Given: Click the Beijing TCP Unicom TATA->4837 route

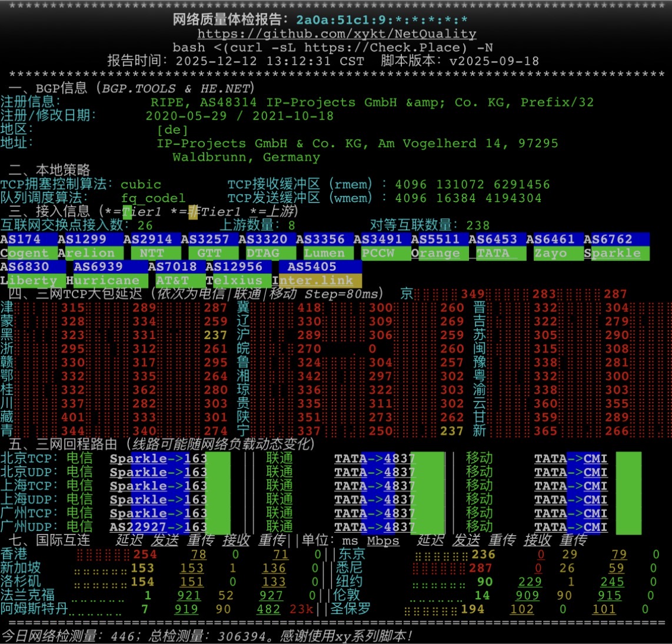Looking at the screenshot, I should tap(375, 459).
